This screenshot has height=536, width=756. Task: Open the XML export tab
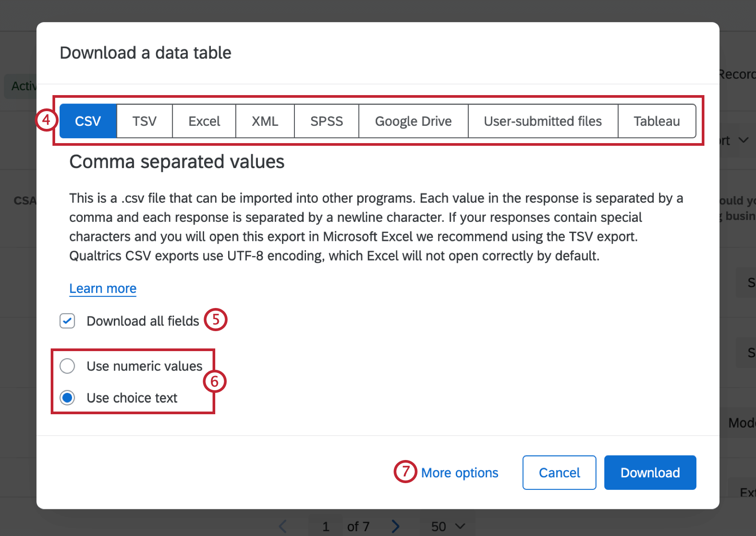point(265,121)
